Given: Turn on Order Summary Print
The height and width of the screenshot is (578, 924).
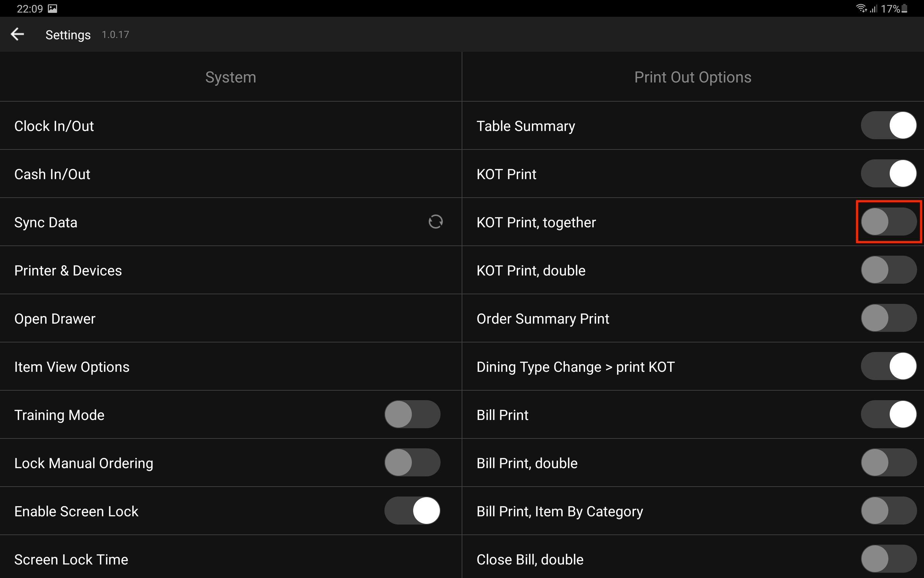Looking at the screenshot, I should [x=888, y=318].
